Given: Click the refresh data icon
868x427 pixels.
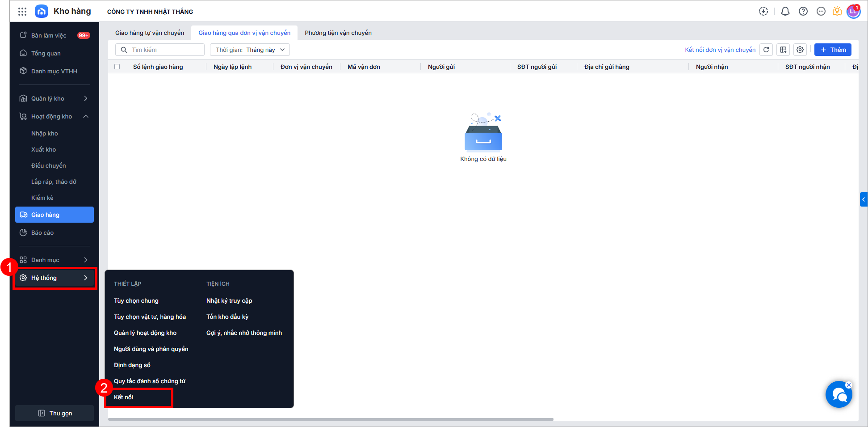Looking at the screenshot, I should pyautogui.click(x=766, y=50).
